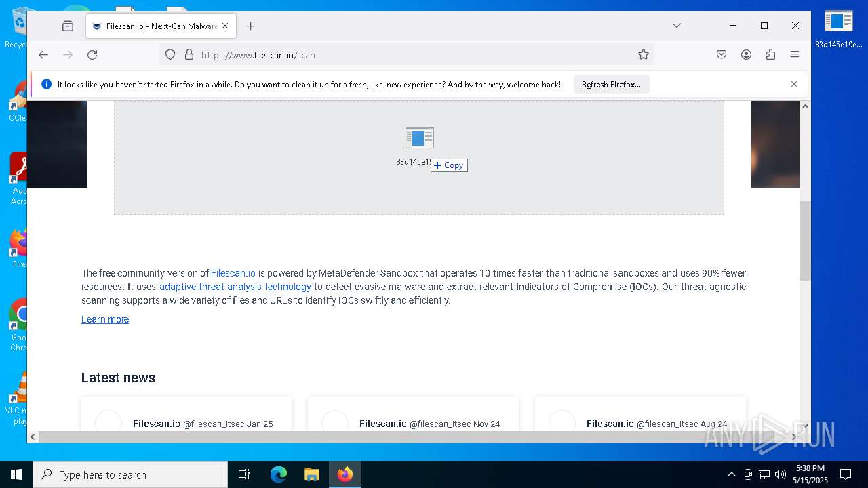Image resolution: width=868 pixels, height=488 pixels.
Task: Open network status tray icon
Action: 764,474
